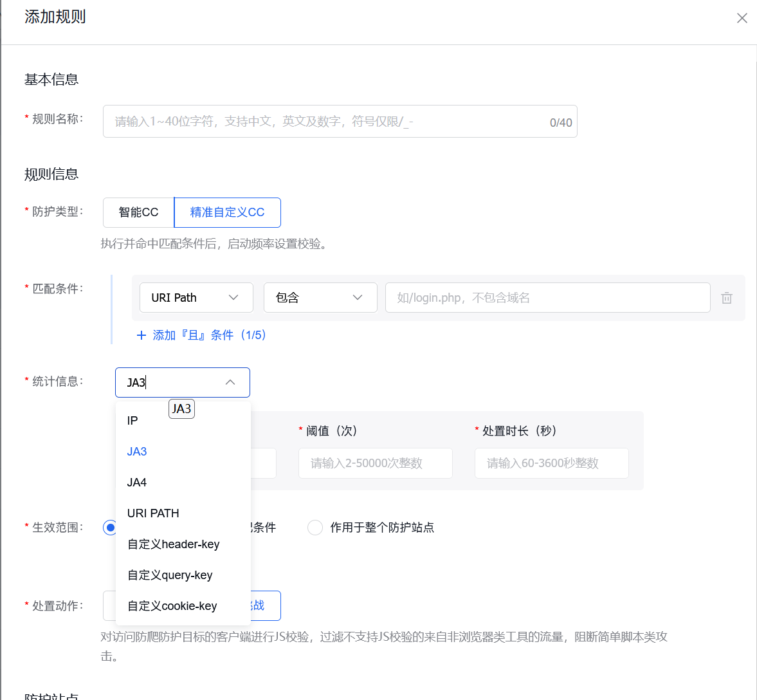Screen dimensions: 757x700
Task: Collapse the 统计信息 dropdown via its chevron
Action: click(230, 382)
